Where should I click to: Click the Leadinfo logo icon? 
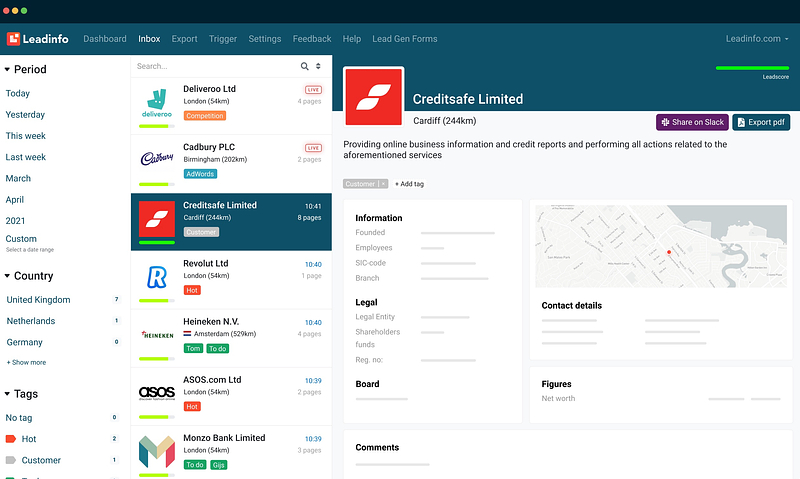tap(14, 39)
